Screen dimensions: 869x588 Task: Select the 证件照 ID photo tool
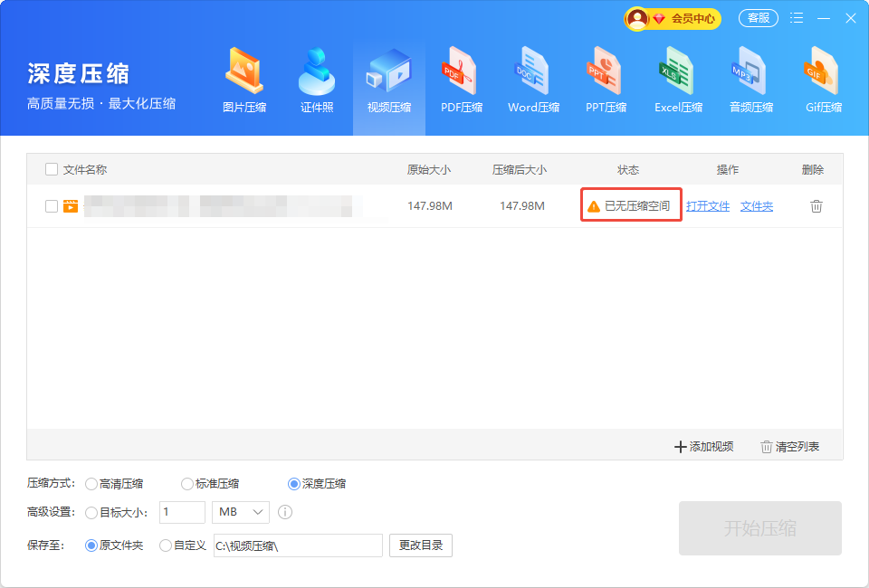317,81
